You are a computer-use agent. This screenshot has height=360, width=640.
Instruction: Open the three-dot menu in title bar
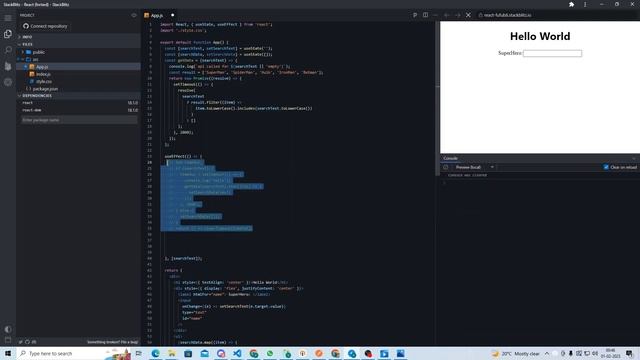(585, 4)
